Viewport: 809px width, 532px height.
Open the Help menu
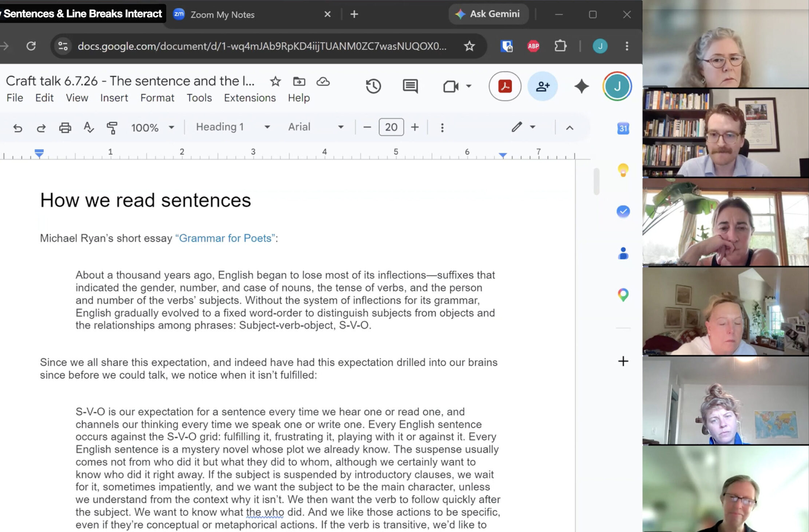299,98
